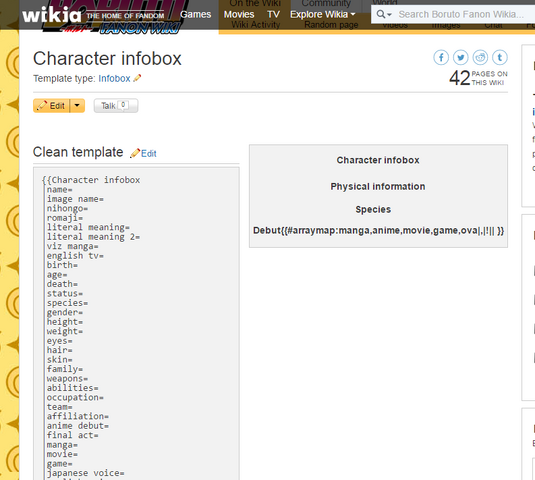Image resolution: width=535 pixels, height=480 pixels.
Task: Focus the Search Boruto Fanon Wikia field
Action: pyautogui.click(x=461, y=14)
